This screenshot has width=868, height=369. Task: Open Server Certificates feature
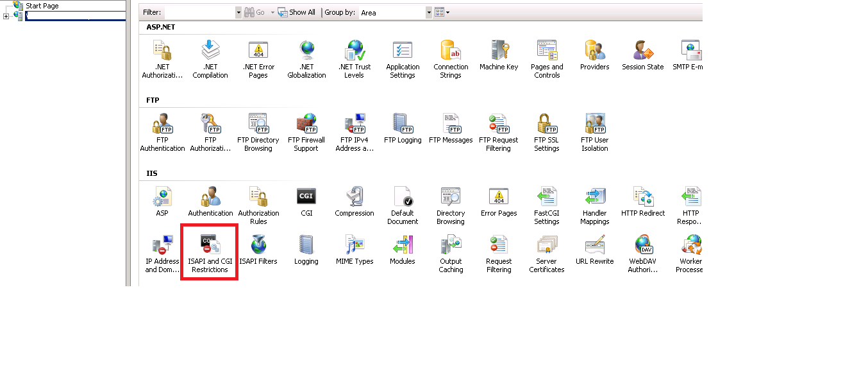(547, 253)
